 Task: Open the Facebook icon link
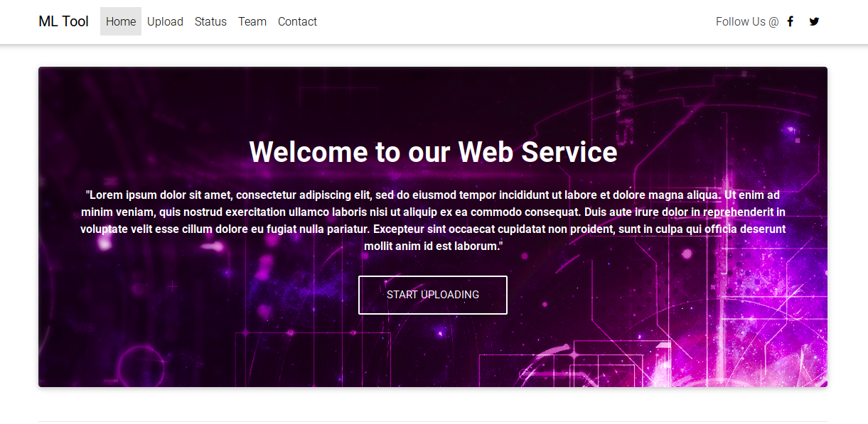[790, 21]
